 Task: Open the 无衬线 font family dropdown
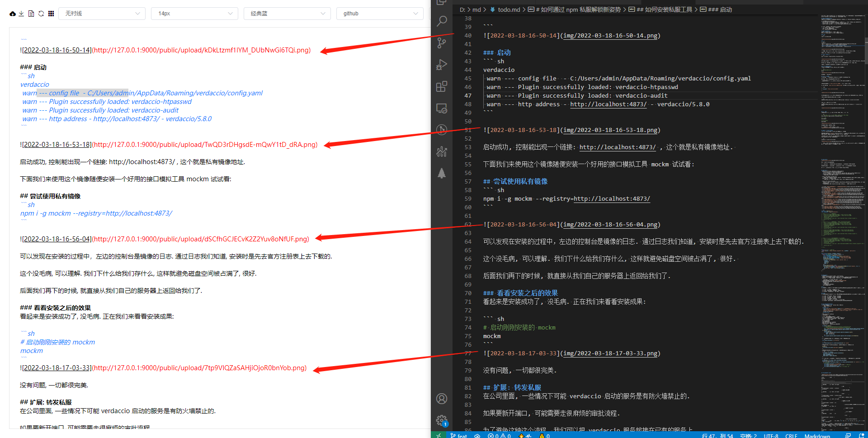click(102, 14)
